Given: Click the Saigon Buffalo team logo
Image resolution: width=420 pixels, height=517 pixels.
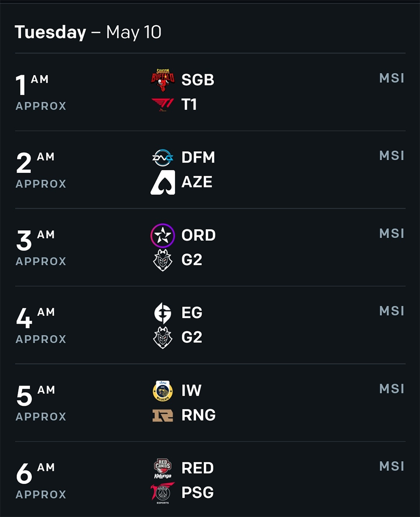Looking at the screenshot, I should 163,80.
